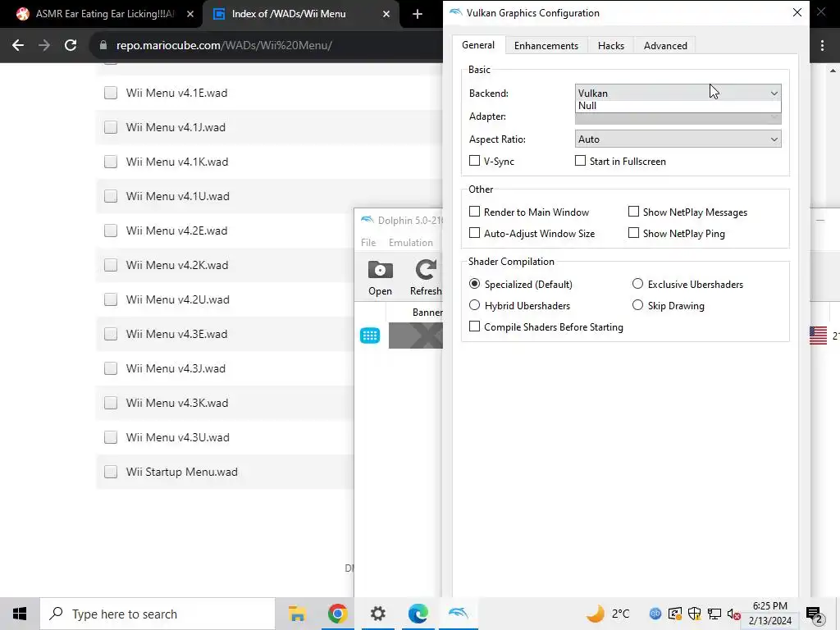This screenshot has height=630, width=840.
Task: Open Settings gear in taskbar
Action: pyautogui.click(x=377, y=614)
